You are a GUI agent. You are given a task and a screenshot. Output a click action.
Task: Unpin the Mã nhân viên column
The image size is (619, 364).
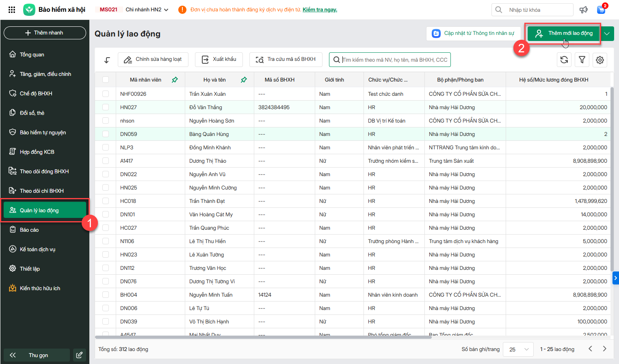coord(175,80)
